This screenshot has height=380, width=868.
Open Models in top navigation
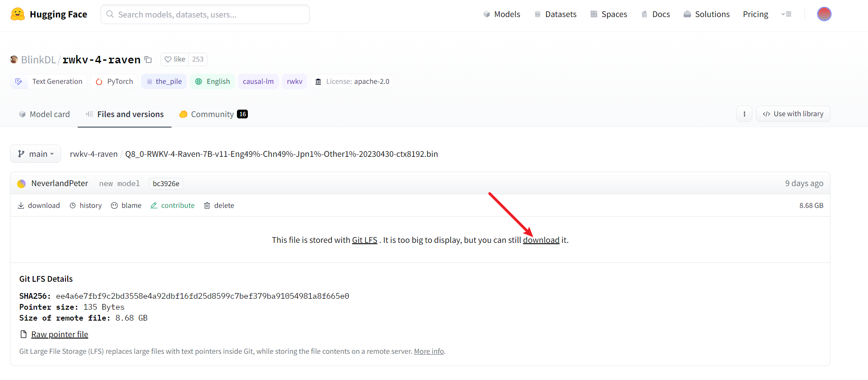[x=502, y=14]
